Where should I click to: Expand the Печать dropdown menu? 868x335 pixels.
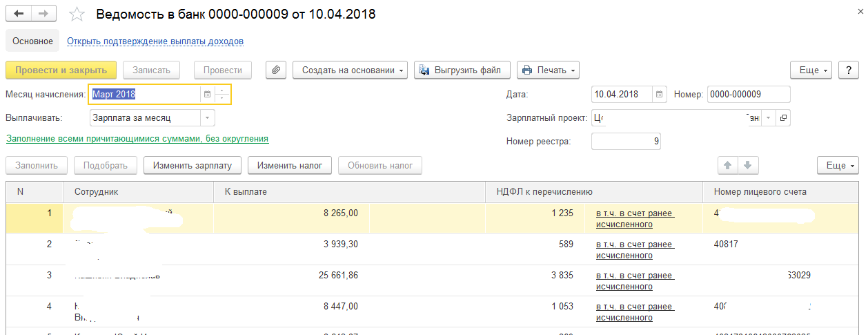548,70
